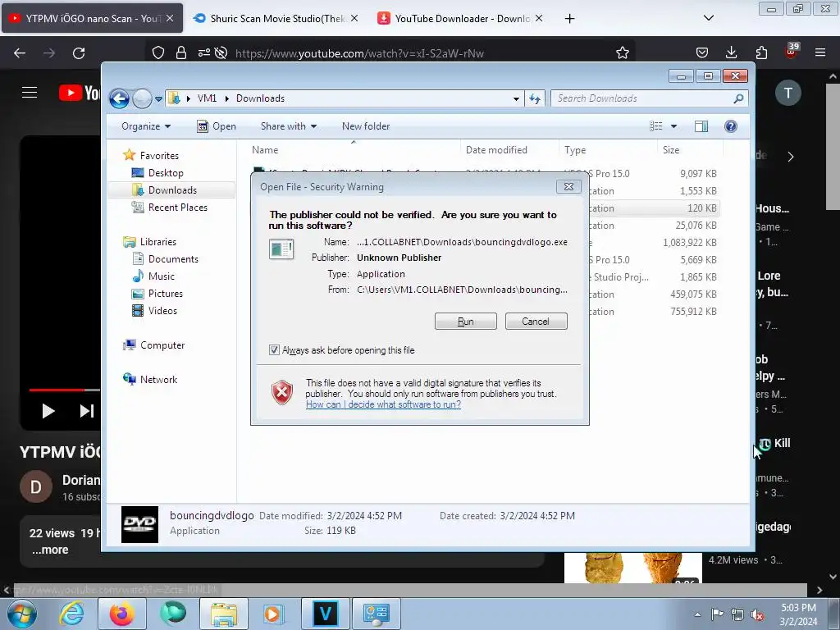
Task: Select Recent Places in navigation pane
Action: coord(170,208)
